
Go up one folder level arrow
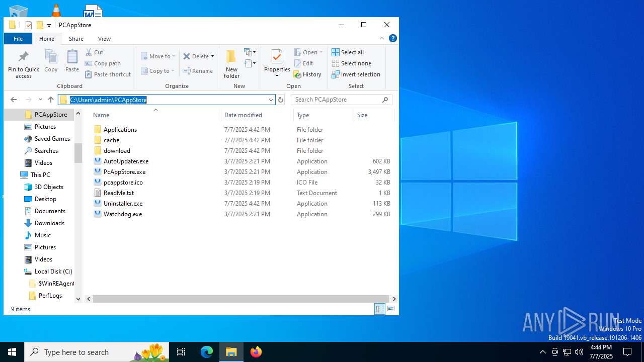(x=51, y=100)
